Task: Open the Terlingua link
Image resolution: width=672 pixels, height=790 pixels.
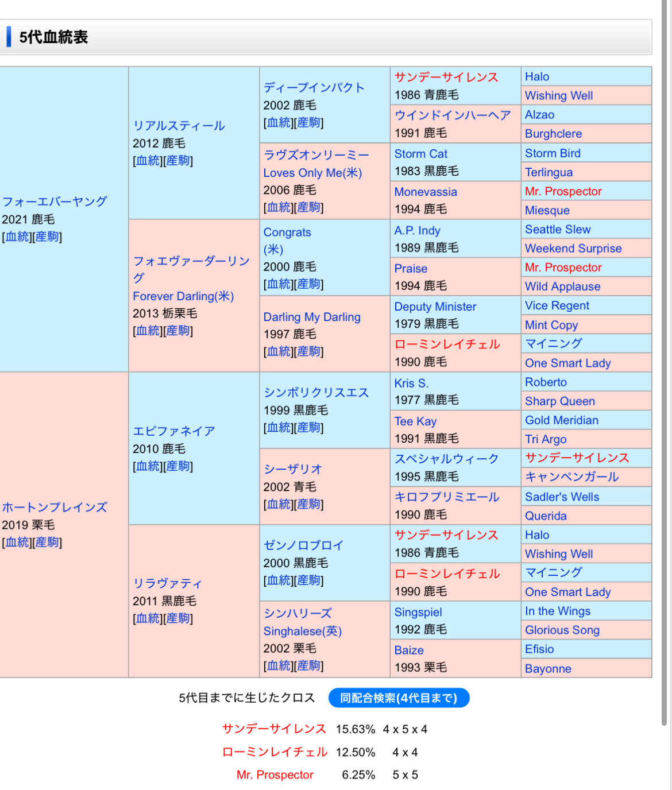Action: click(x=549, y=172)
